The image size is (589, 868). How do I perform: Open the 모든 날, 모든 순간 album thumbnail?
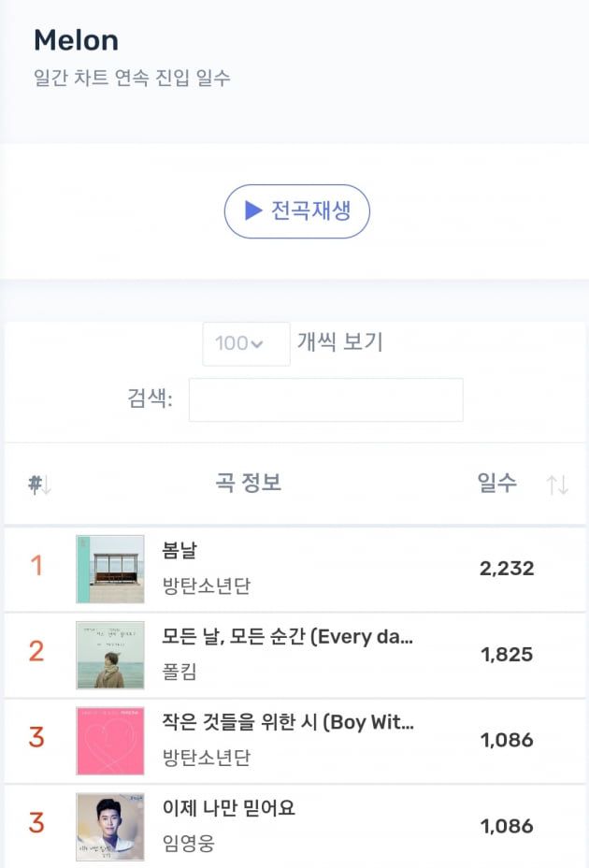tap(110, 655)
